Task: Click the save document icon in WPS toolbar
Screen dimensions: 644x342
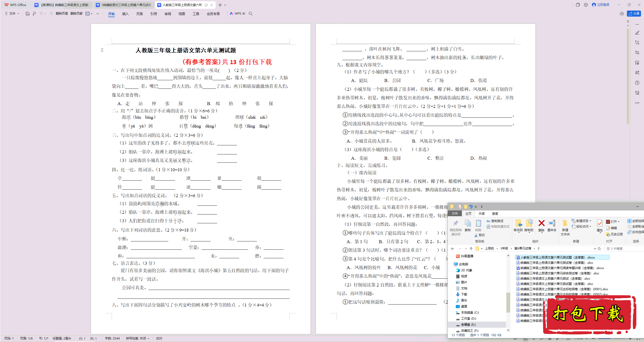Action: tap(28, 14)
